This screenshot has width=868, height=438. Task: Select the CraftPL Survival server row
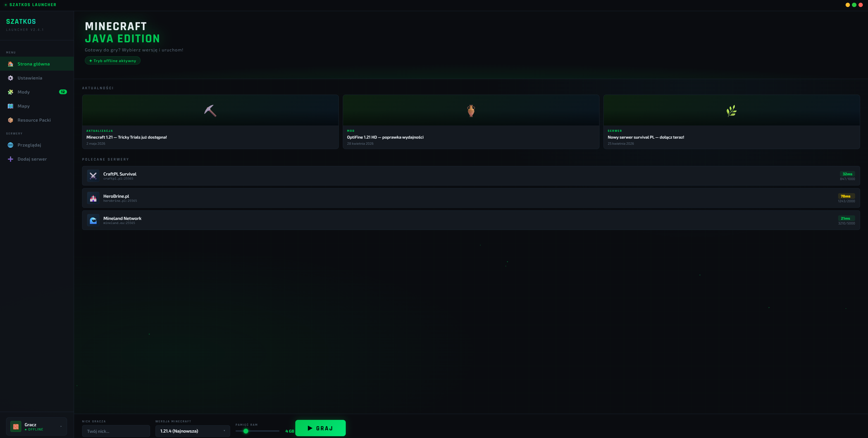tap(471, 176)
